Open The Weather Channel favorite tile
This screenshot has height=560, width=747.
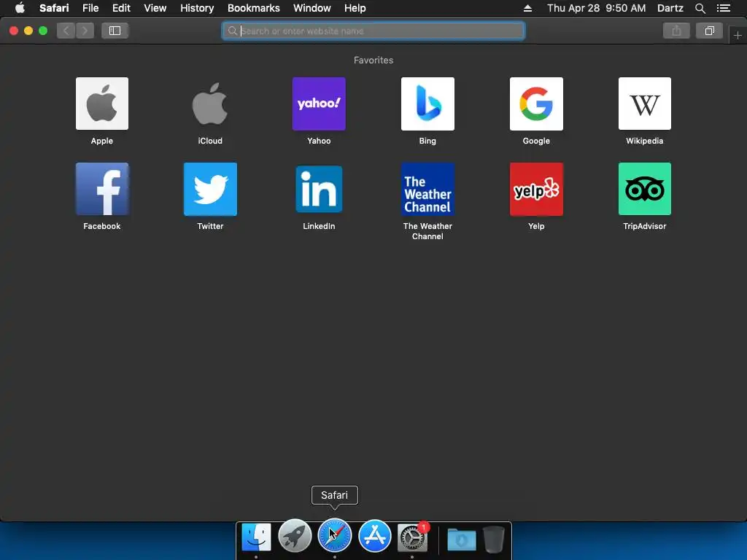(x=427, y=189)
